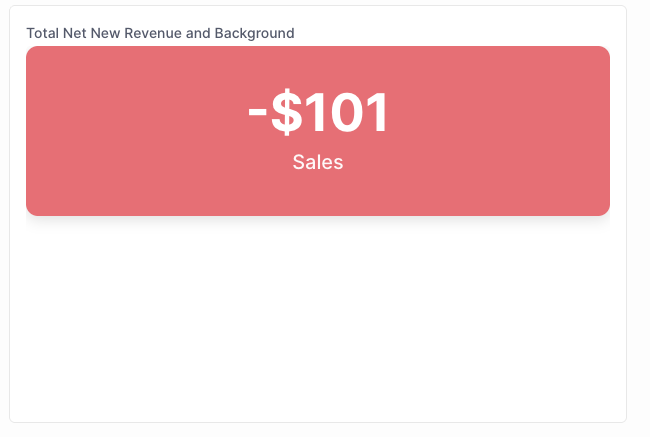Click the soft shadow beneath the red card
The height and width of the screenshot is (437, 650).
pos(318,222)
